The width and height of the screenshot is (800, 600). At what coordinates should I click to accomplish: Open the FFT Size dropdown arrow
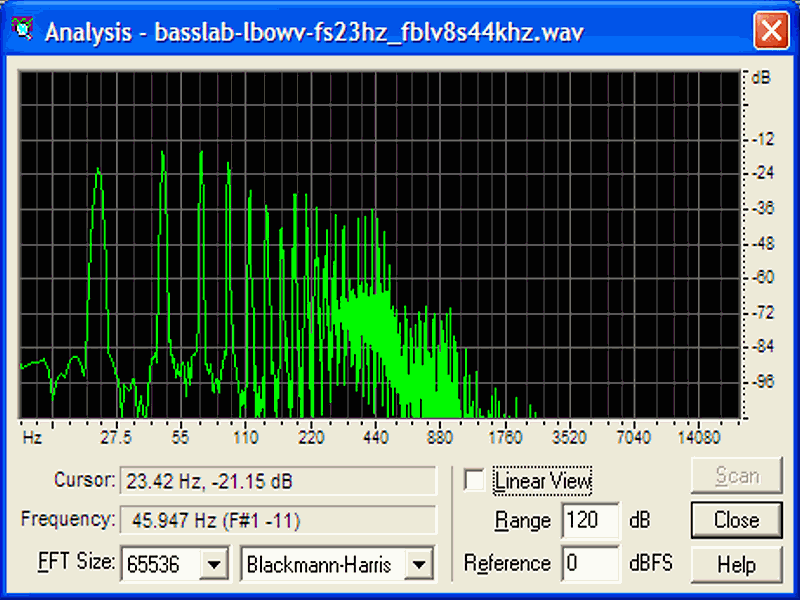(x=214, y=564)
